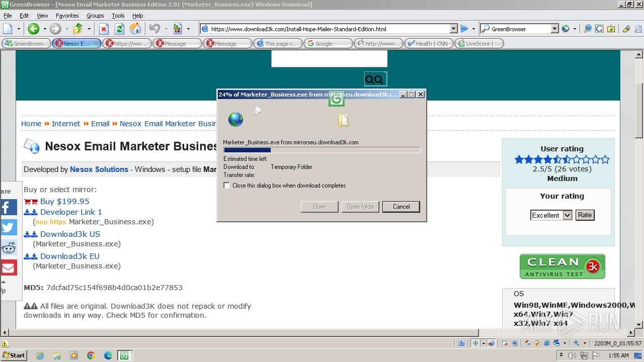
Task: Click Download3k EU mirror link
Action: click(x=70, y=256)
